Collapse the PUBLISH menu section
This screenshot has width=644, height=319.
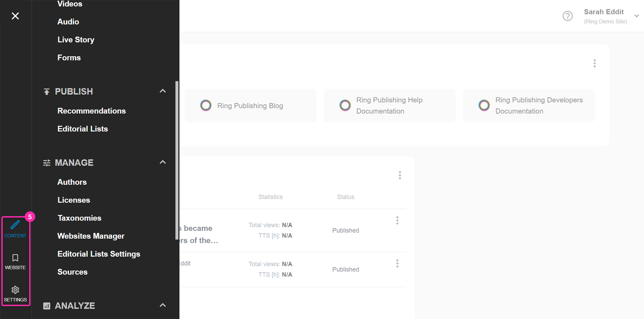pos(163,91)
